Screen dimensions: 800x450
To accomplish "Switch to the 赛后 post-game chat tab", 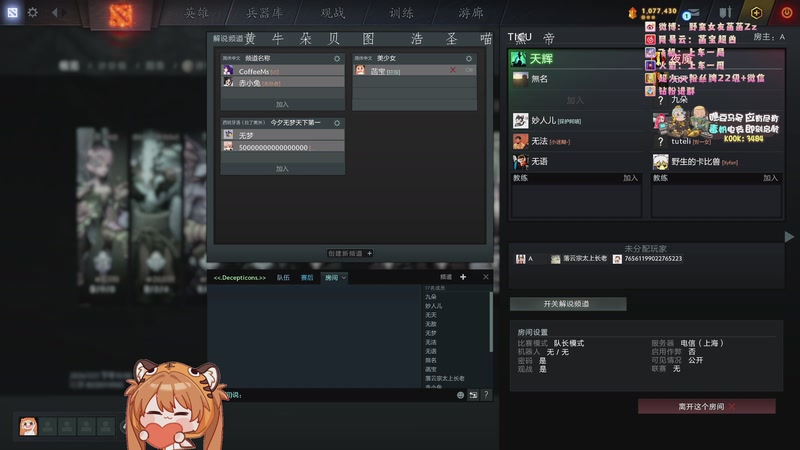I will pyautogui.click(x=307, y=278).
